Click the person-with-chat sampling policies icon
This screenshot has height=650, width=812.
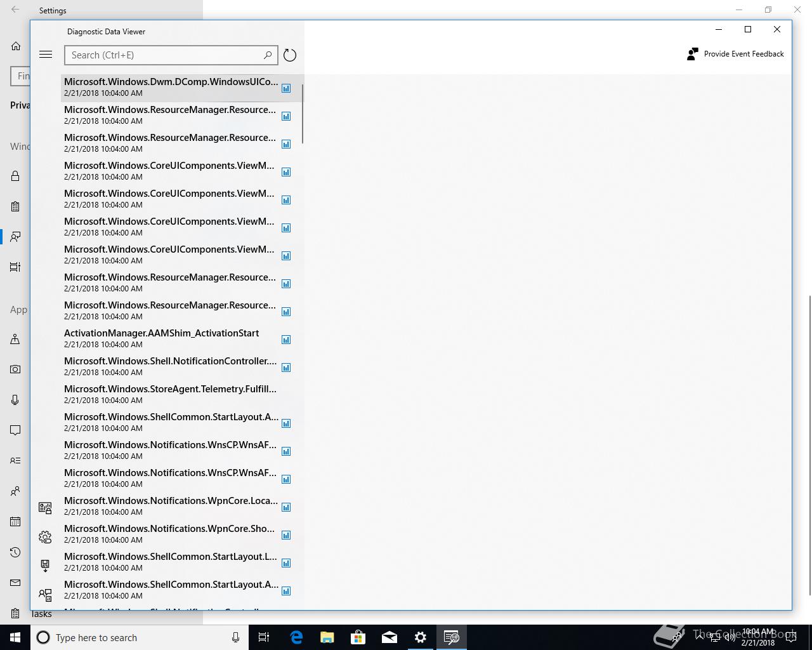(45, 595)
